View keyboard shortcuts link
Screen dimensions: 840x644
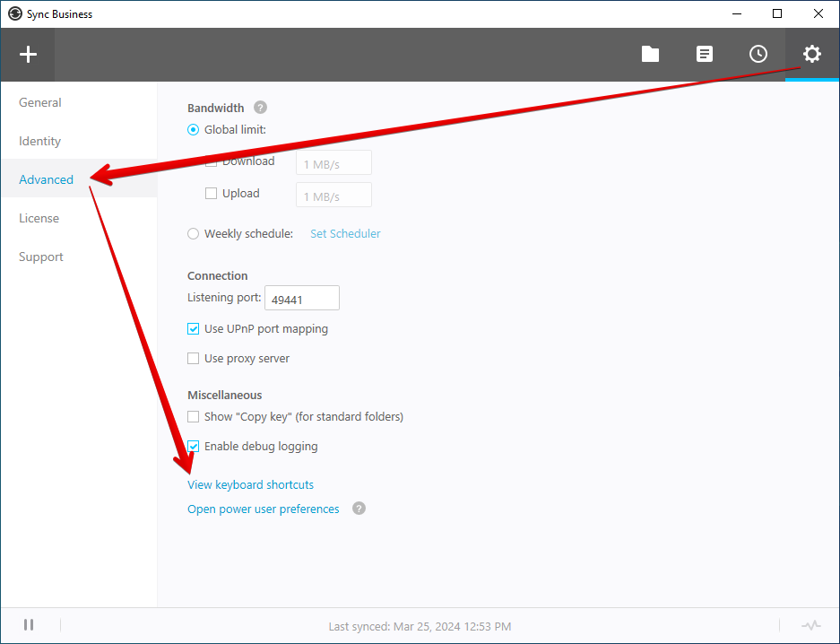click(x=250, y=484)
